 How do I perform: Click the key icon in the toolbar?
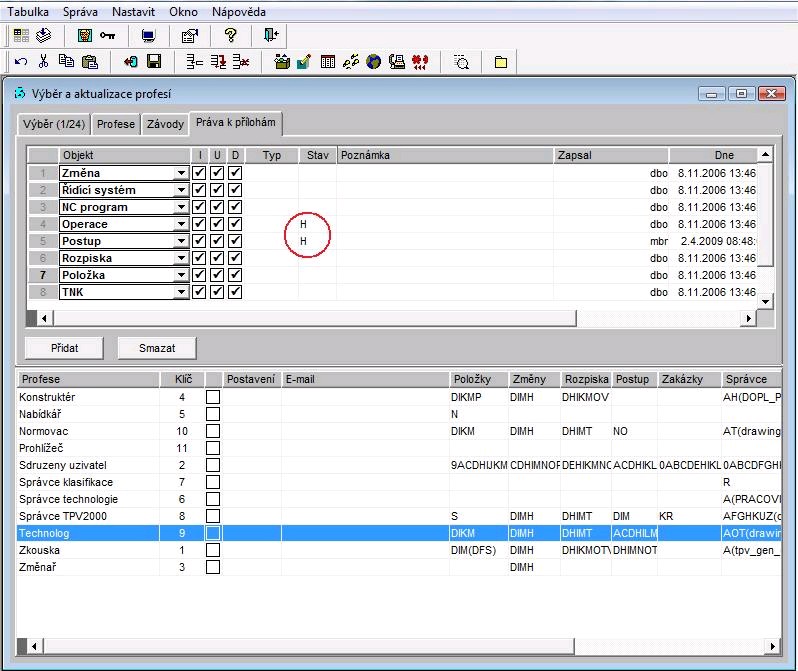click(x=107, y=35)
